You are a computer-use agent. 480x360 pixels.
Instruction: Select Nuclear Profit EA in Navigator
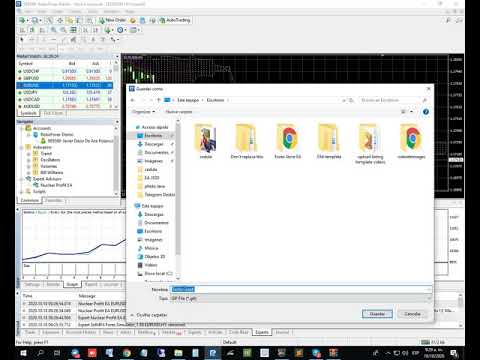click(56, 185)
